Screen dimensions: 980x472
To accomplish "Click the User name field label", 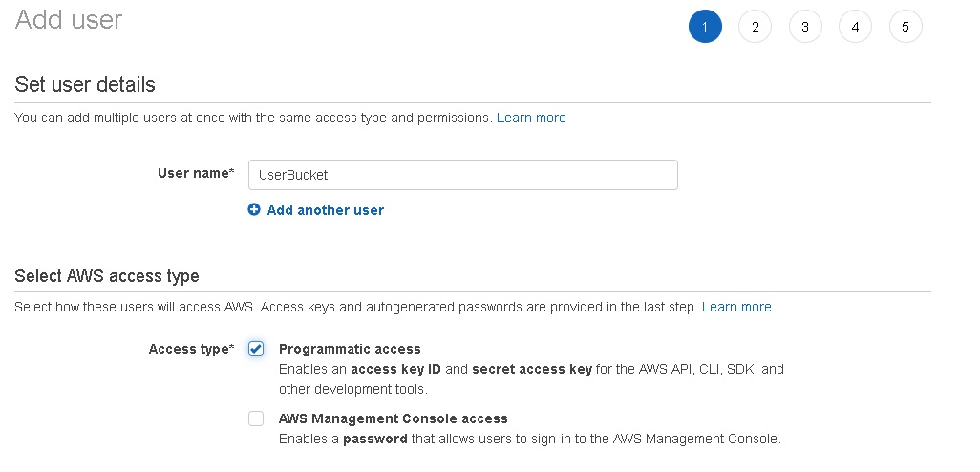I will 195,173.
